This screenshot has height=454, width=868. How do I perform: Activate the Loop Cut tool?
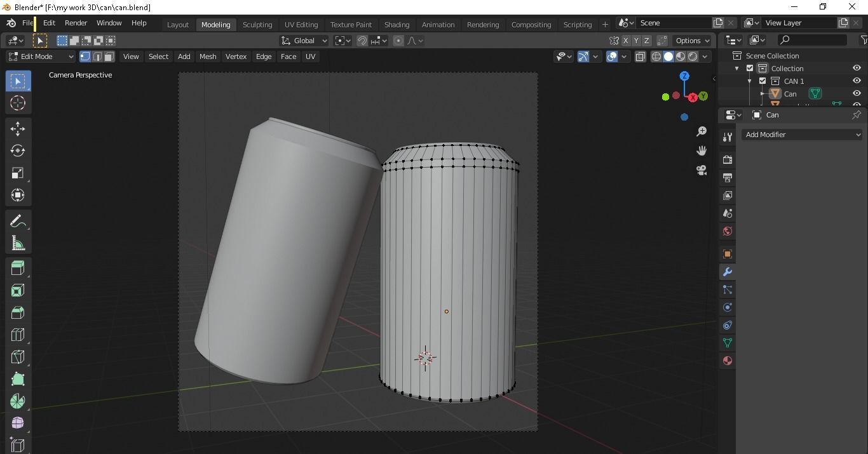click(x=18, y=335)
